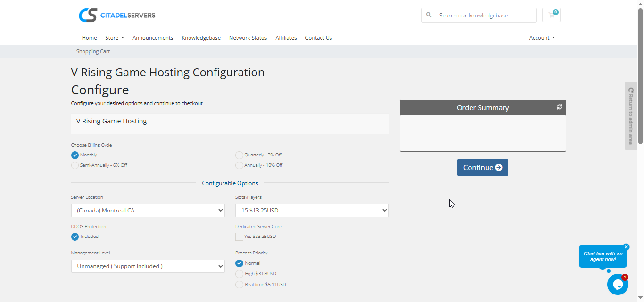Go to Knowledgebase page
Screen dimensions: 644x302
click(x=201, y=38)
